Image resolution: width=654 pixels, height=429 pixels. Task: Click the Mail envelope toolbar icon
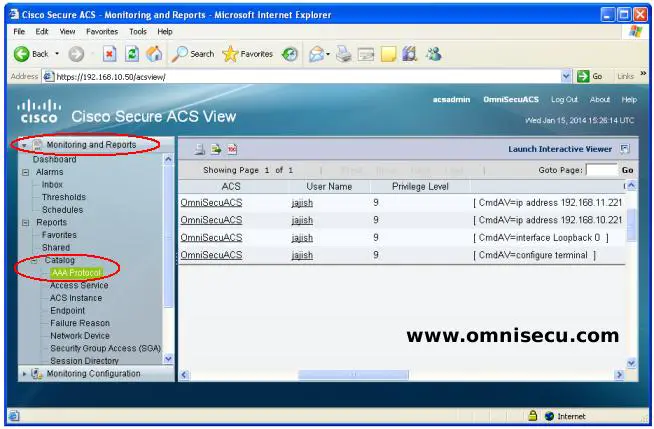[317, 54]
